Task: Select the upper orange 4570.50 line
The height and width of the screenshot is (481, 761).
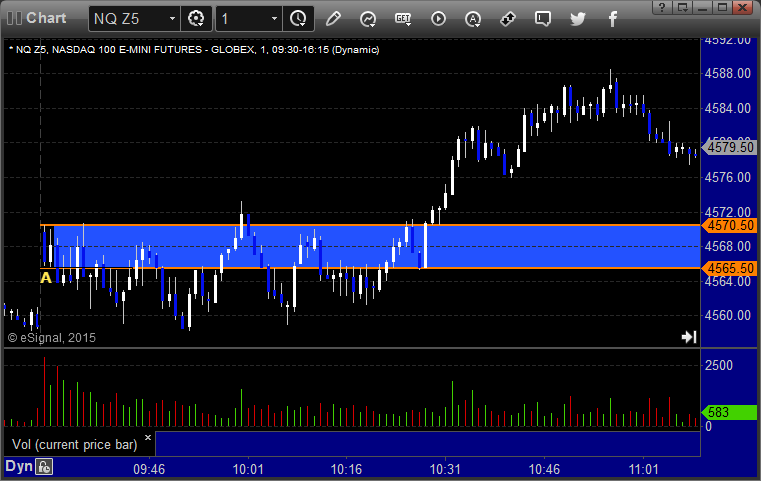Action: pyautogui.click(x=371, y=225)
